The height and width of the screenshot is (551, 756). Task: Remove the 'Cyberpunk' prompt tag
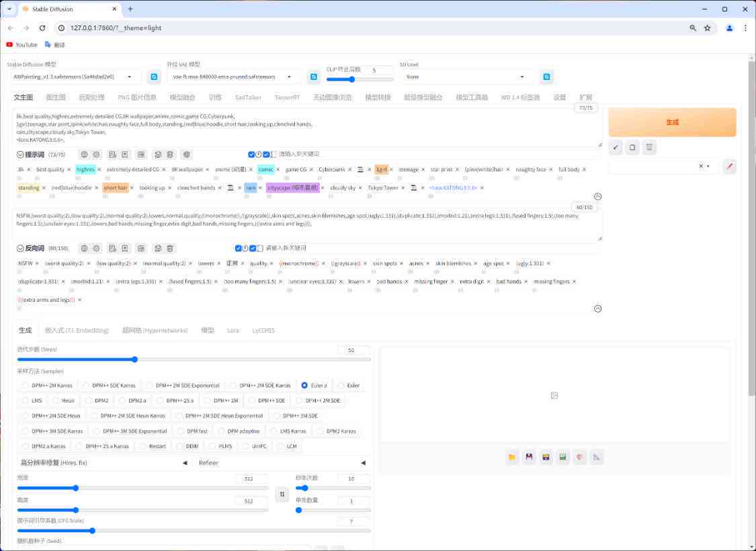pos(350,170)
